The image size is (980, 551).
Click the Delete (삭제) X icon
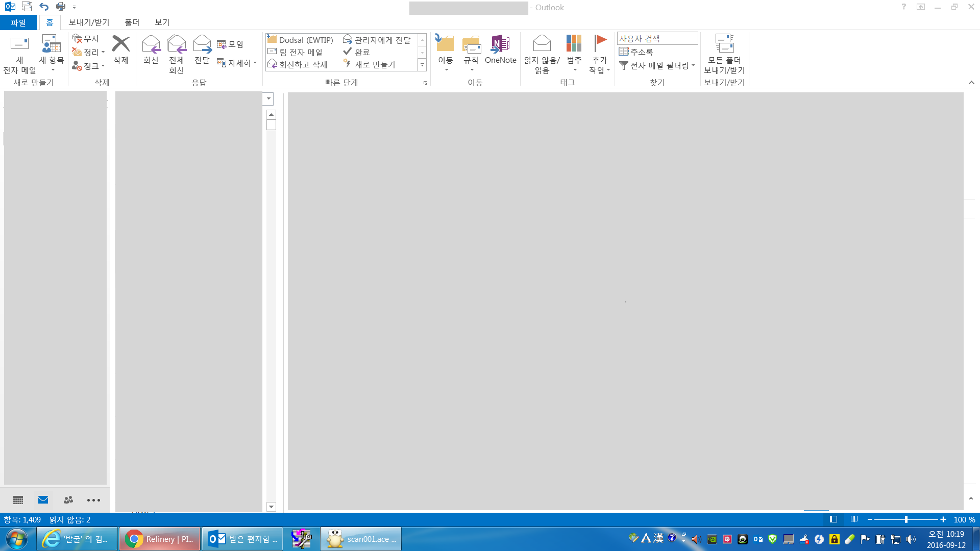tap(121, 44)
